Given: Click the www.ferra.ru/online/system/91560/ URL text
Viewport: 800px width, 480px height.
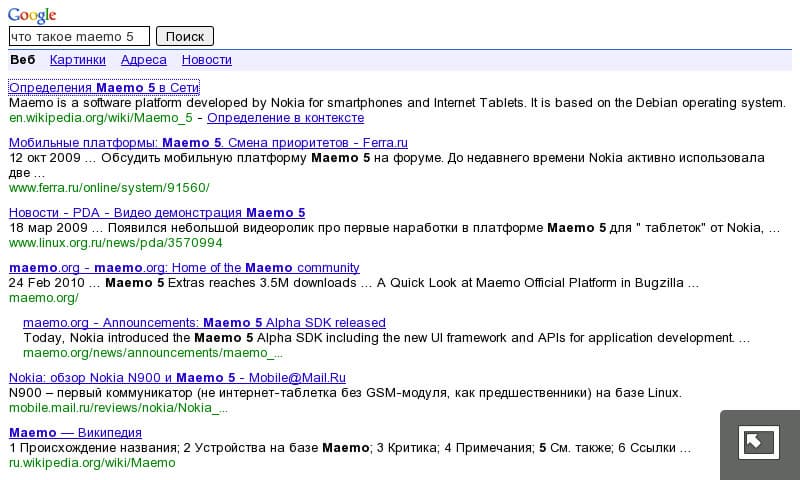Looking at the screenshot, I should (109, 188).
